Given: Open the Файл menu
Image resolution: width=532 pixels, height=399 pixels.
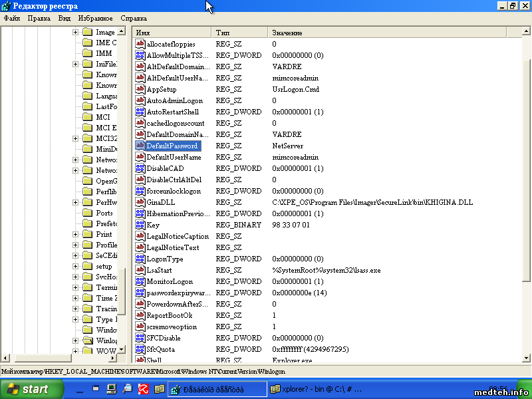Looking at the screenshot, I should (11, 18).
